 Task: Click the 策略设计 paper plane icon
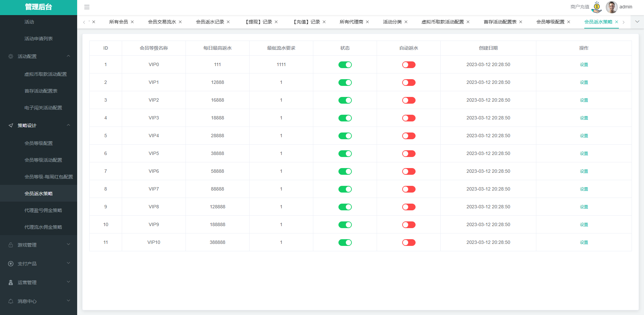(11, 125)
